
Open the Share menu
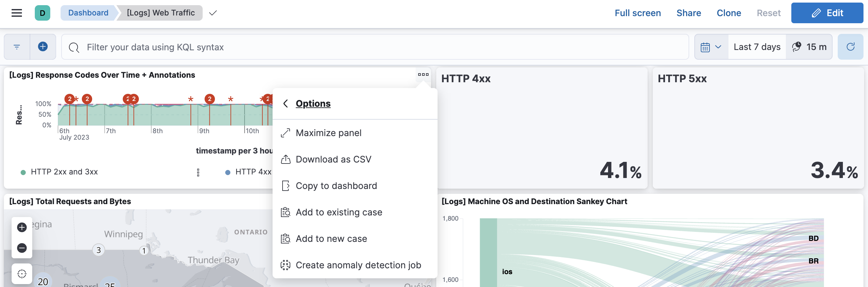(689, 13)
